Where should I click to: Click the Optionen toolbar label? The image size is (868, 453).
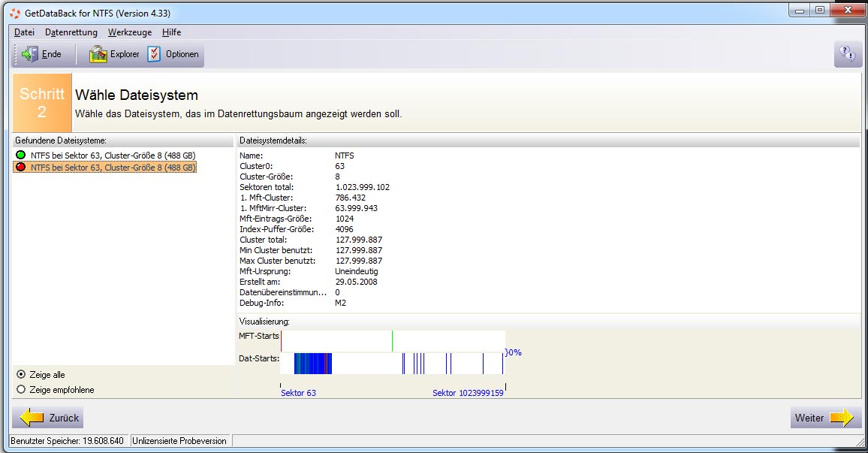coord(182,54)
